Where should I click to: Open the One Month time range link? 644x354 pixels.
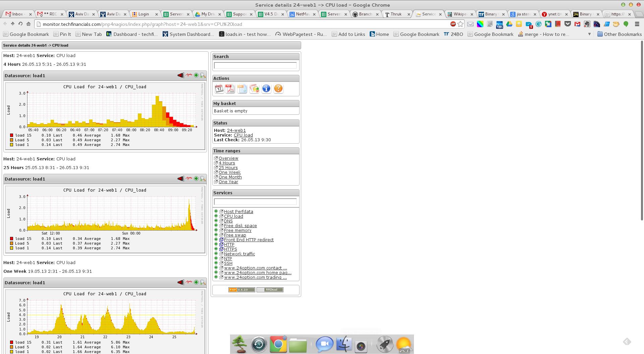tap(230, 177)
